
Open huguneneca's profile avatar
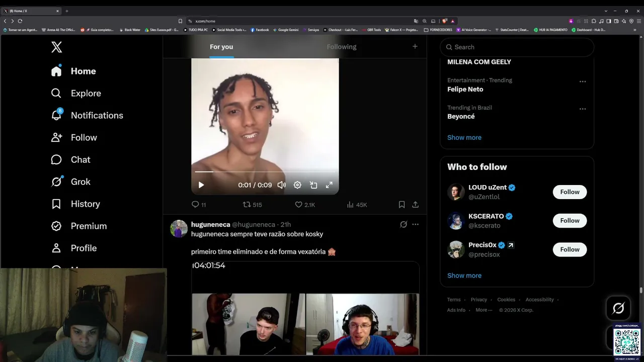[179, 229]
